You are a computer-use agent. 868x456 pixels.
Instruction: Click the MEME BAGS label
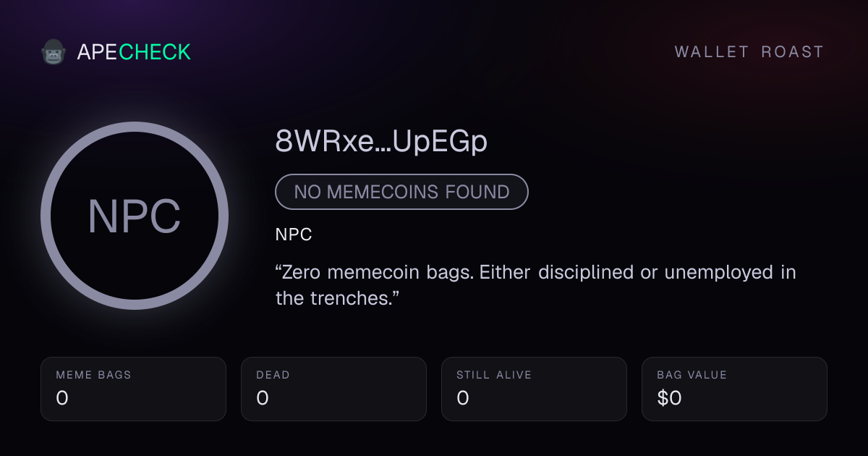94,375
